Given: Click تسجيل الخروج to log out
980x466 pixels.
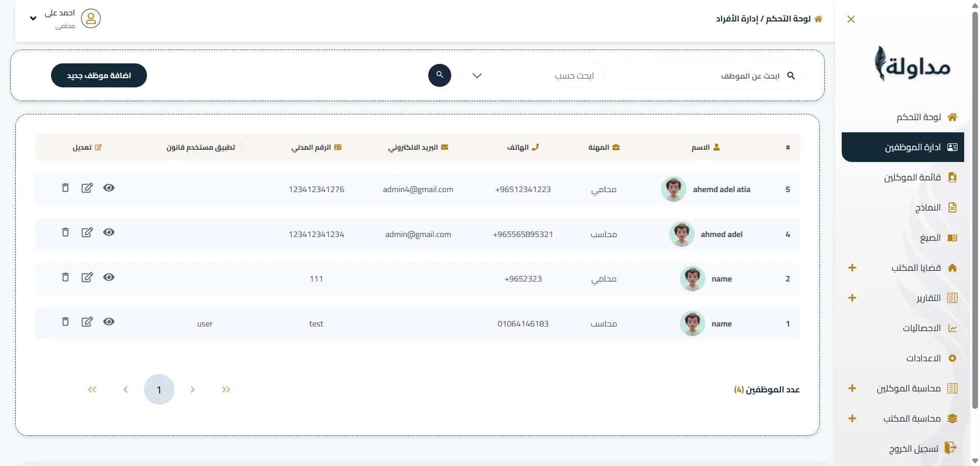Looking at the screenshot, I should click(903, 449).
